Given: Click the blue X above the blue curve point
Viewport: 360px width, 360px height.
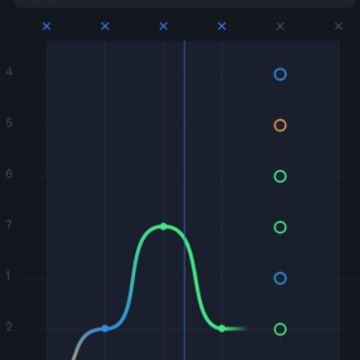Looking at the screenshot, I should (x=105, y=26).
